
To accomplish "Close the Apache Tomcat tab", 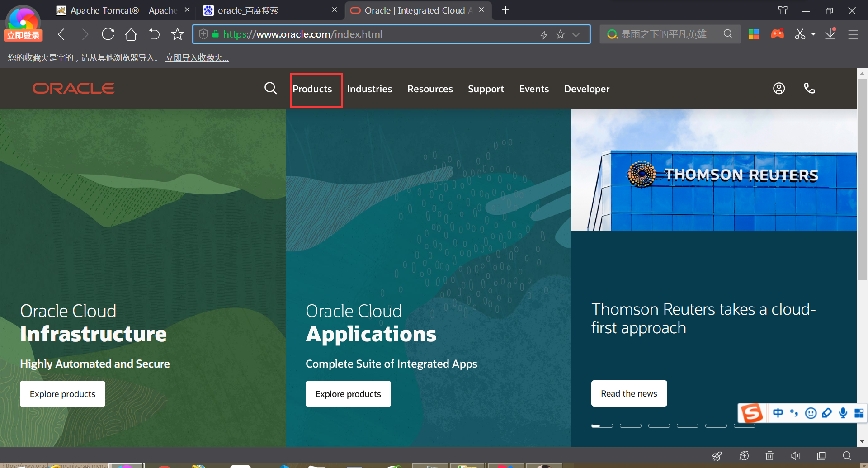I will click(x=187, y=9).
